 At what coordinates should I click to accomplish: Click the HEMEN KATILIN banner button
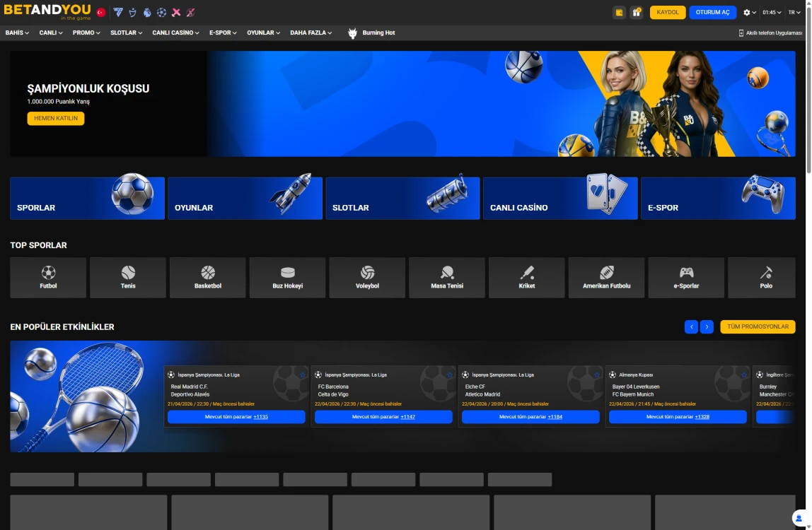coord(56,119)
